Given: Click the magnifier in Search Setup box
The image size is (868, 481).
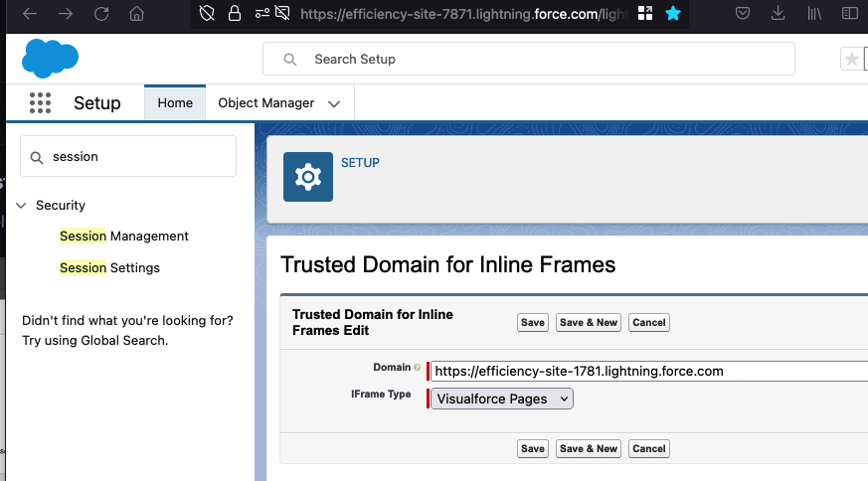Looking at the screenshot, I should (x=290, y=60).
